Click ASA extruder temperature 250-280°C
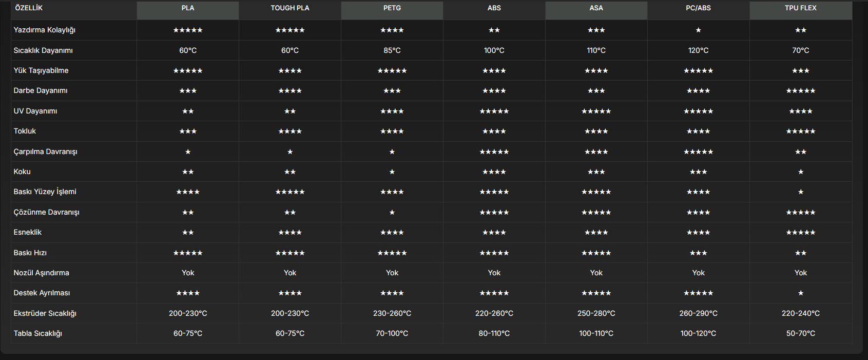This screenshot has width=868, height=360. (x=596, y=313)
